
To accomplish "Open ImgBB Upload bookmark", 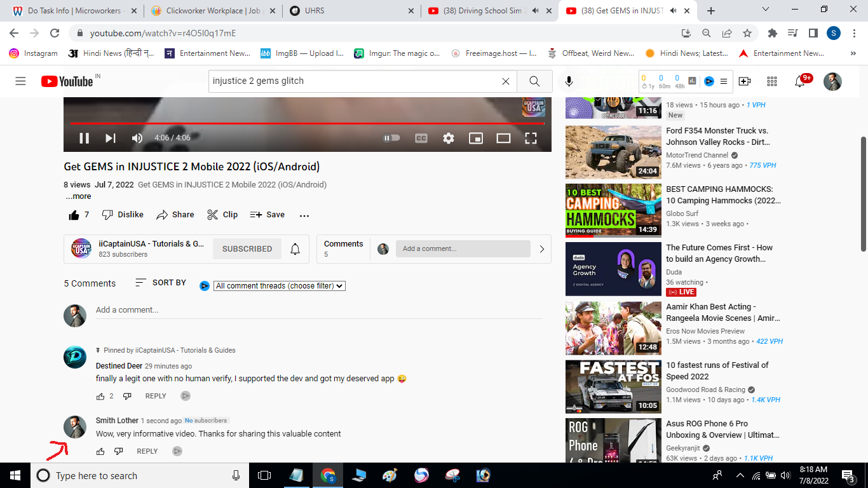I will [302, 53].
